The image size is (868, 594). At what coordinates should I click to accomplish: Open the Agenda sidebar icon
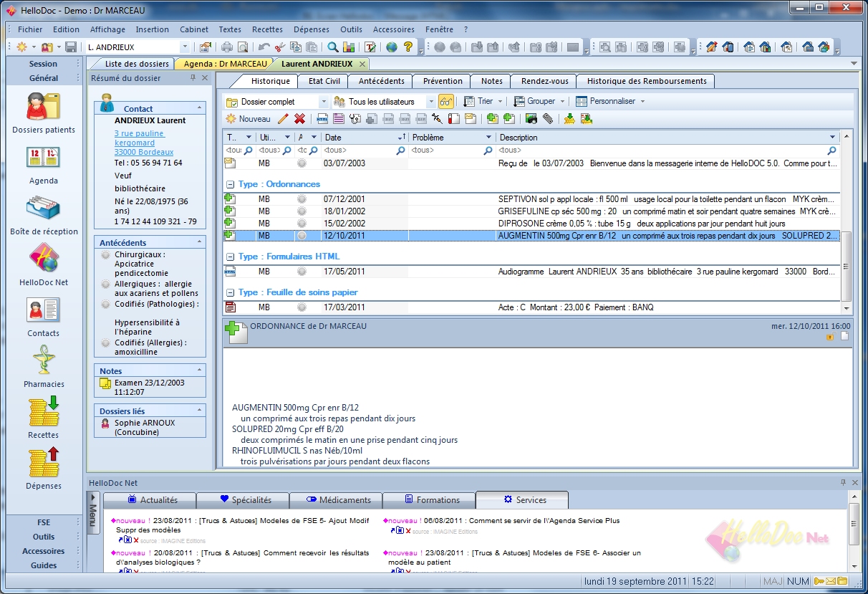click(x=43, y=158)
